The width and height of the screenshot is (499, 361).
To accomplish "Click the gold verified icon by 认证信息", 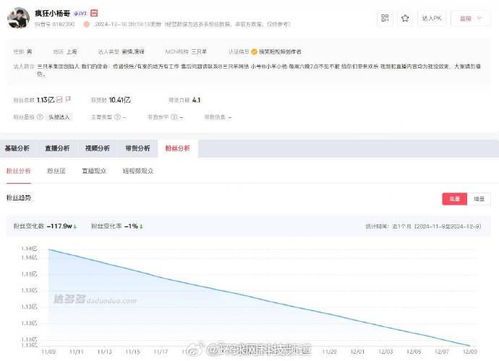I will point(254,52).
